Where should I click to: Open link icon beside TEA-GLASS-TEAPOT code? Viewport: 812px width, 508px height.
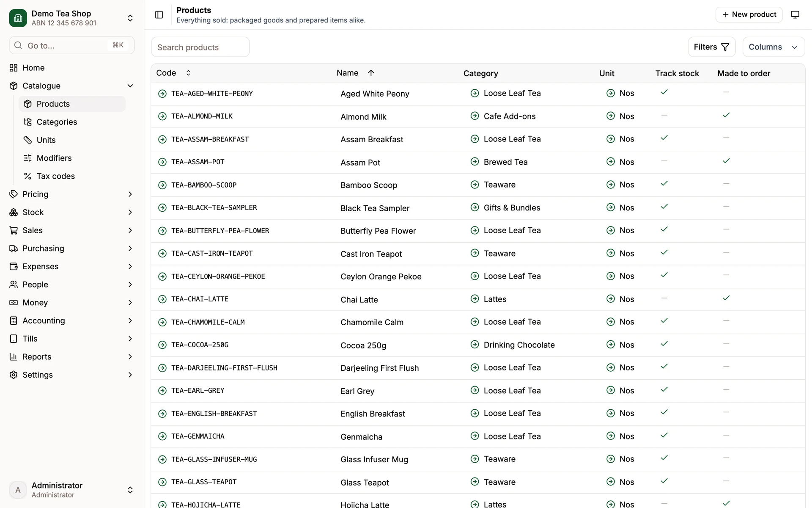(162, 482)
